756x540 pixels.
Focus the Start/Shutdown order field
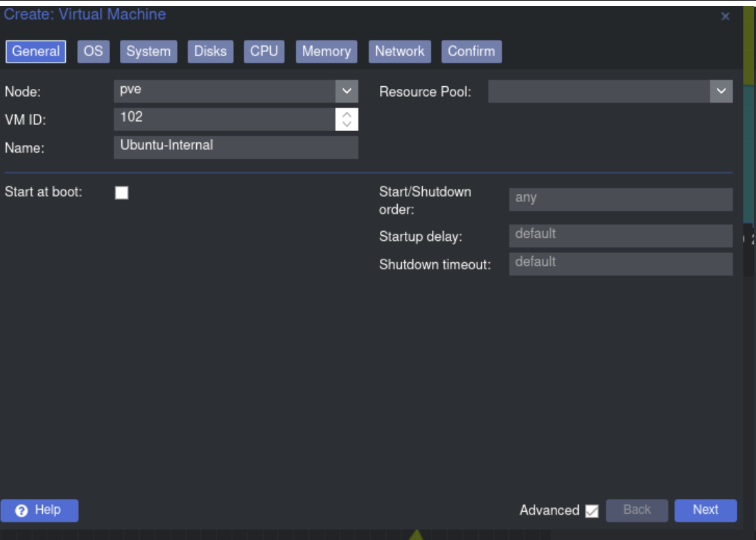click(x=620, y=199)
